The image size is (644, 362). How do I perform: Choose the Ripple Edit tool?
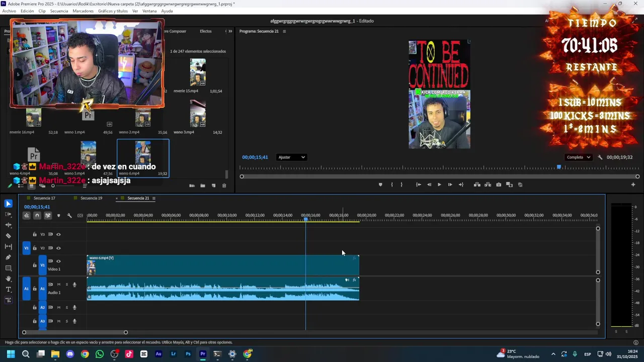point(8,225)
